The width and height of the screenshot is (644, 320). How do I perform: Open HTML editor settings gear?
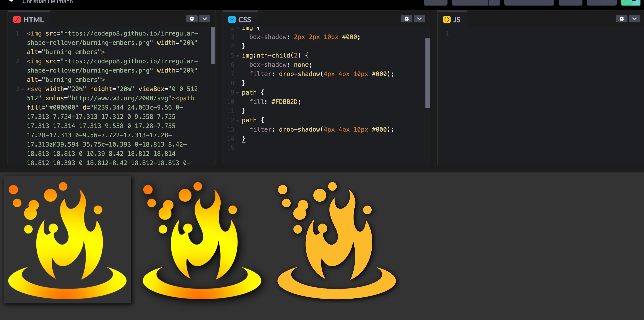(192, 19)
